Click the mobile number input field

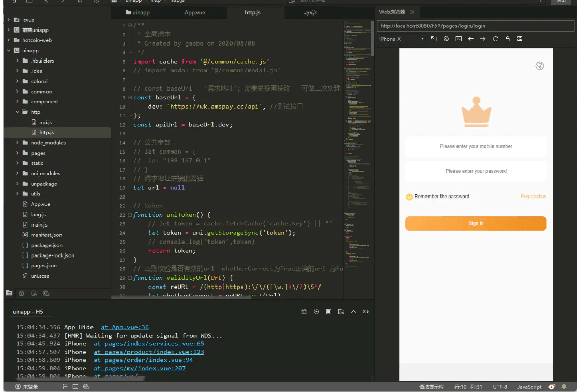pos(476,146)
